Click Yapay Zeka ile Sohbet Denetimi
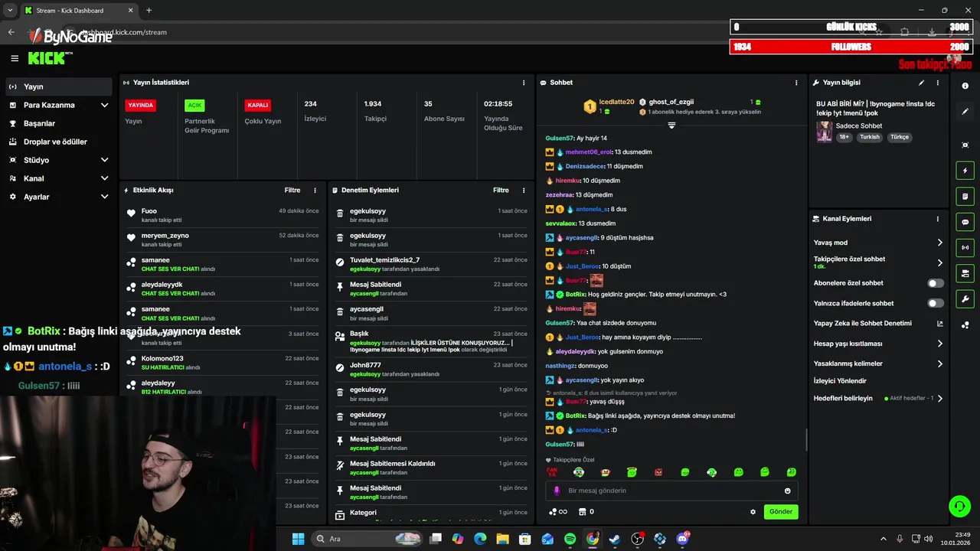The image size is (980, 551). (x=863, y=323)
